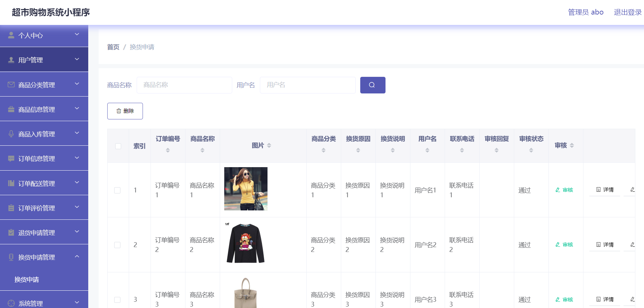Screen dimensions: 644x308
Task: Open 详情 for 用户名1 row
Action: [x=605, y=190]
